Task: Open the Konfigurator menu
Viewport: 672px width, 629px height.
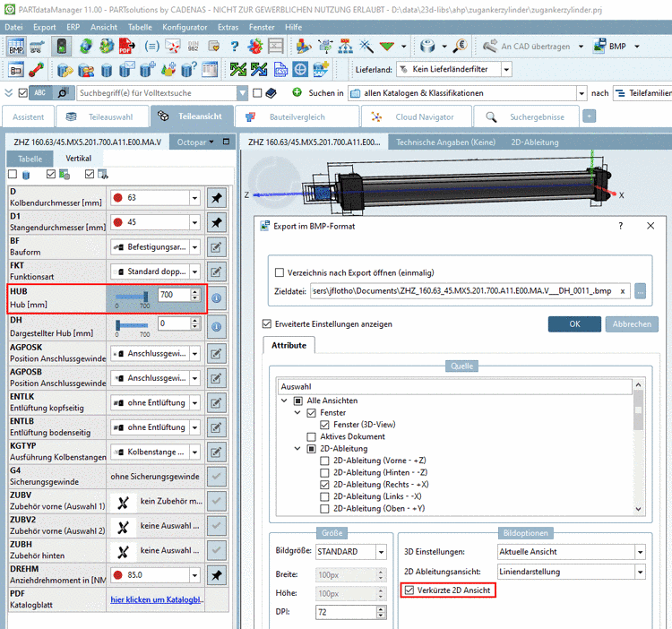Action: pyautogui.click(x=184, y=27)
